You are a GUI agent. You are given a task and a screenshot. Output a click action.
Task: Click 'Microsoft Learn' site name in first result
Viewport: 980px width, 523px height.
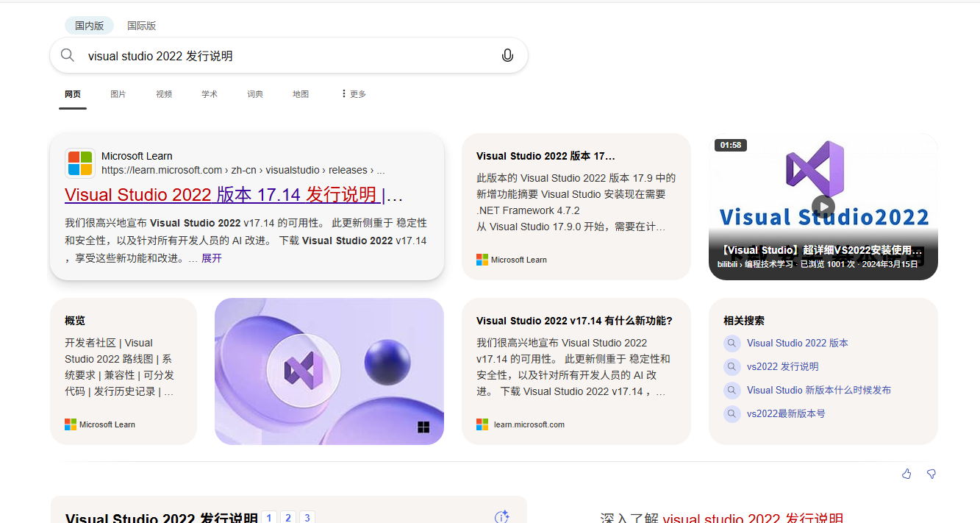[137, 156]
